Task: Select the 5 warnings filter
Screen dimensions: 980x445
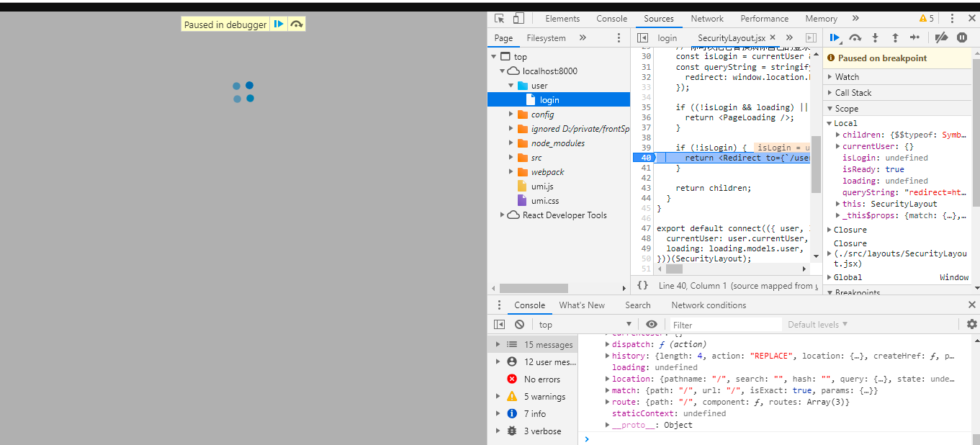Action: click(532, 397)
